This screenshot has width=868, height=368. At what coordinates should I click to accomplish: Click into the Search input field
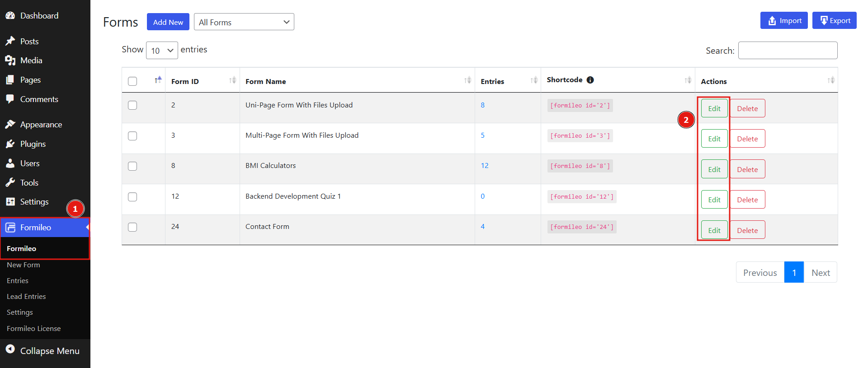788,51
